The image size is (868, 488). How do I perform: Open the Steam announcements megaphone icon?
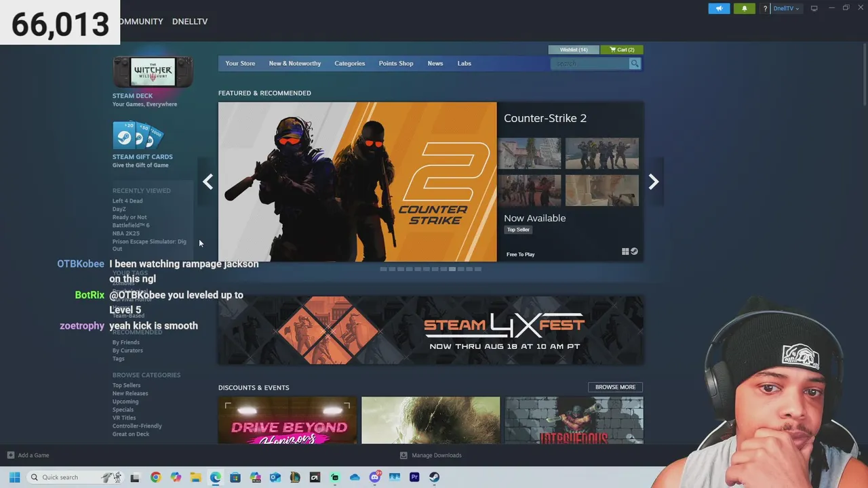click(x=719, y=9)
